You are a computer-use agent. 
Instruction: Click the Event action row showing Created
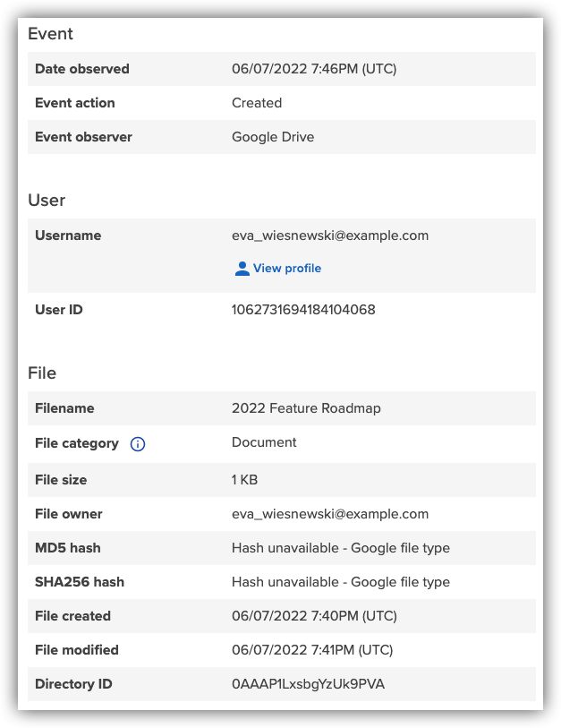pos(257,102)
